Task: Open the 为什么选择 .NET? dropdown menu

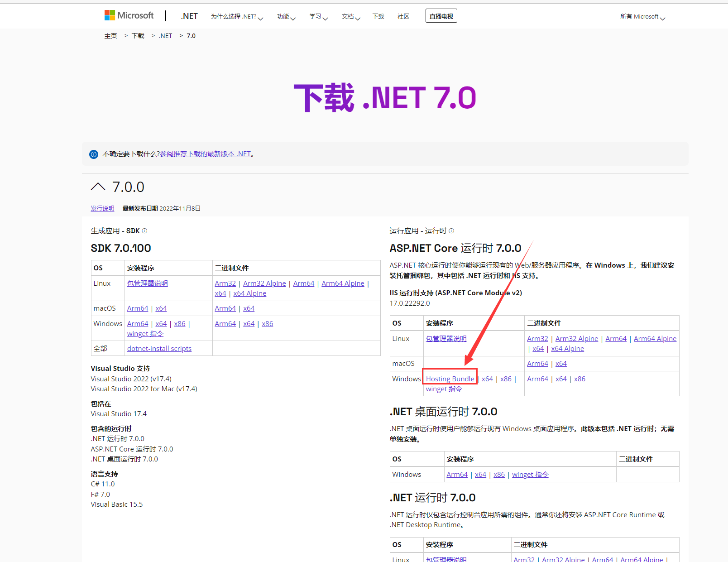Action: pos(237,17)
